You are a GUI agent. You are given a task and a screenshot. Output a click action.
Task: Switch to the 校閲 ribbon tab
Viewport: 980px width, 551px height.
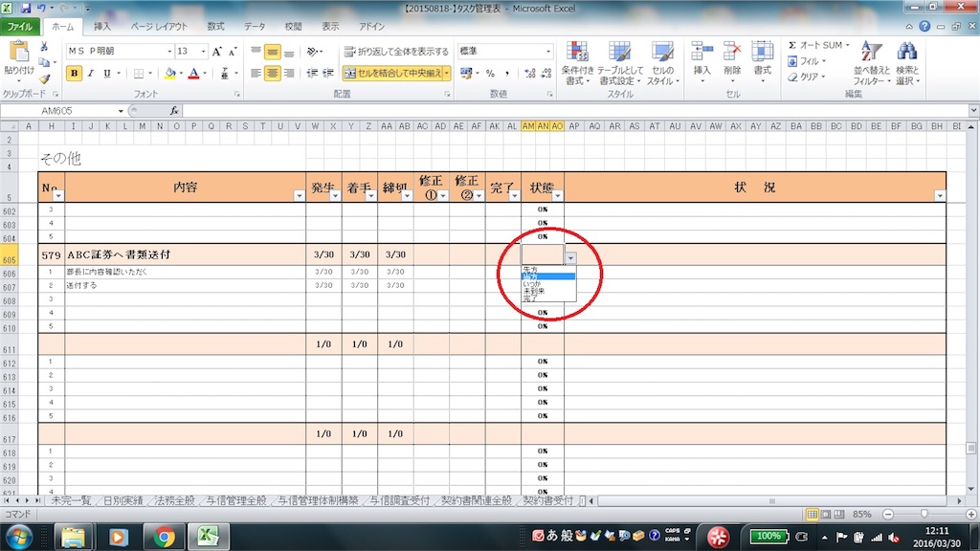293,27
